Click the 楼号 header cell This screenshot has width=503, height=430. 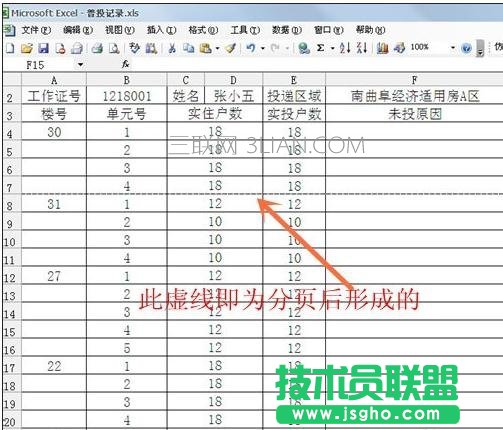[x=54, y=114]
